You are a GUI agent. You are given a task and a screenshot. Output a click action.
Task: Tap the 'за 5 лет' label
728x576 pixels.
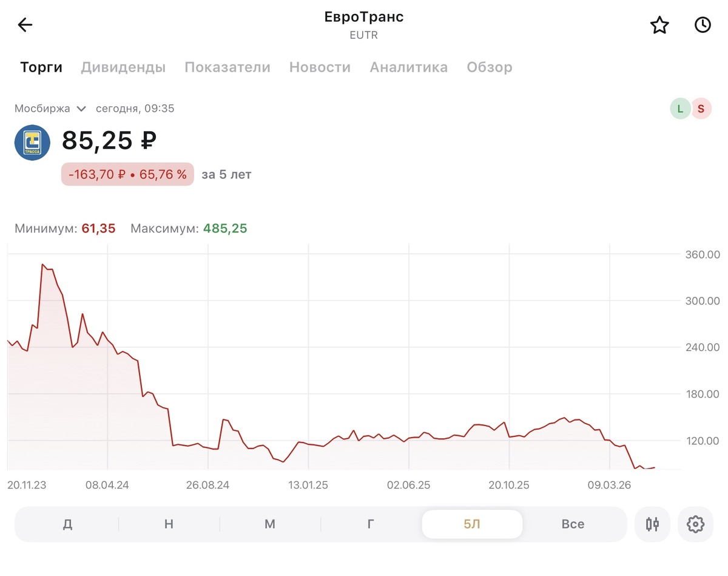(x=226, y=175)
